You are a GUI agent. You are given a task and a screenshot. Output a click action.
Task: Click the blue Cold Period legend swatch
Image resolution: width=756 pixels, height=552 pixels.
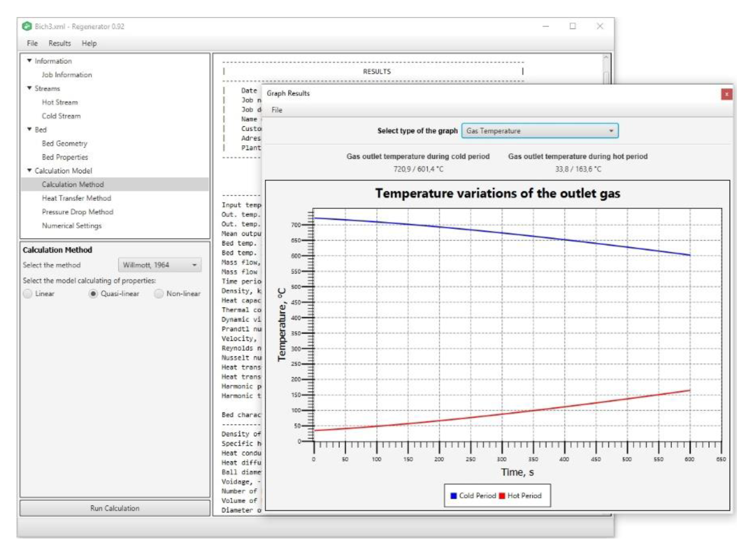point(454,496)
